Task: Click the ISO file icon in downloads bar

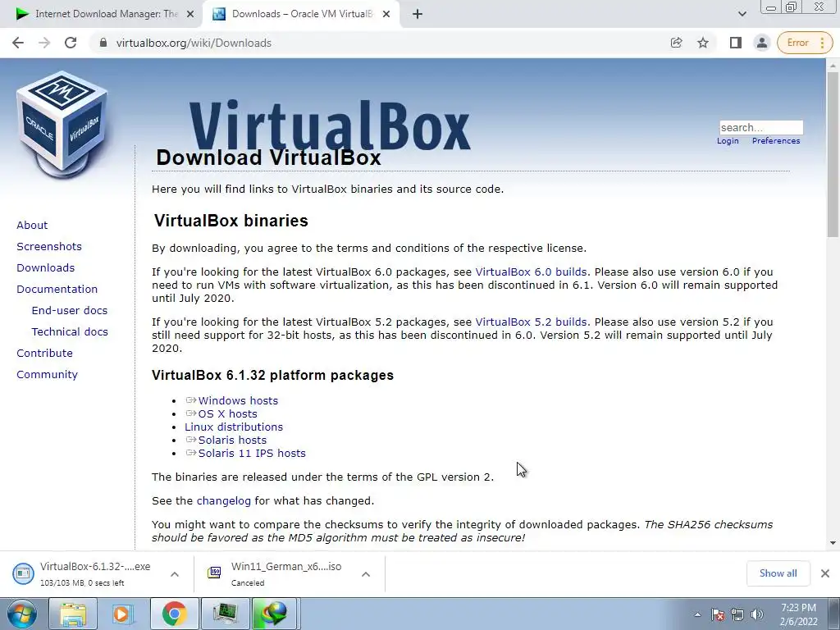Action: [x=214, y=573]
